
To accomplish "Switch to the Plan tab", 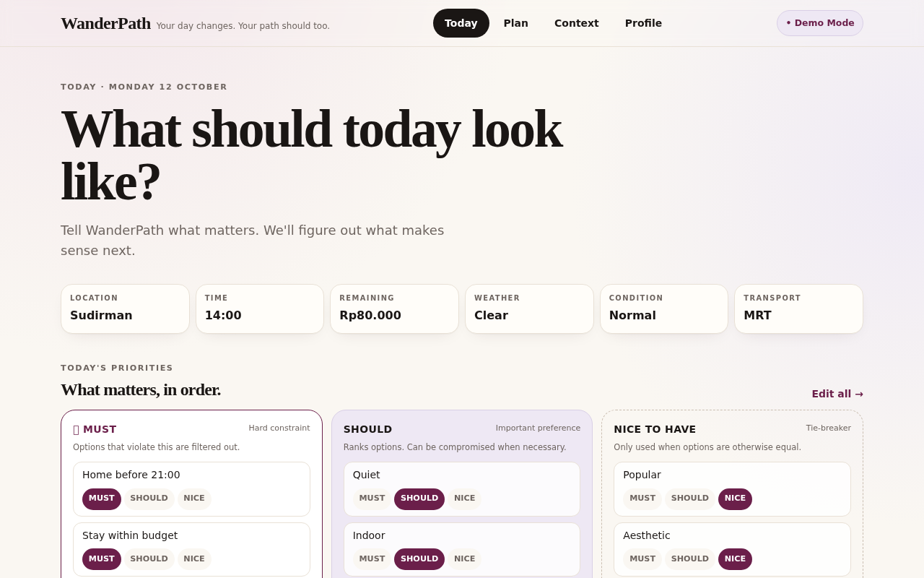I will click(515, 23).
